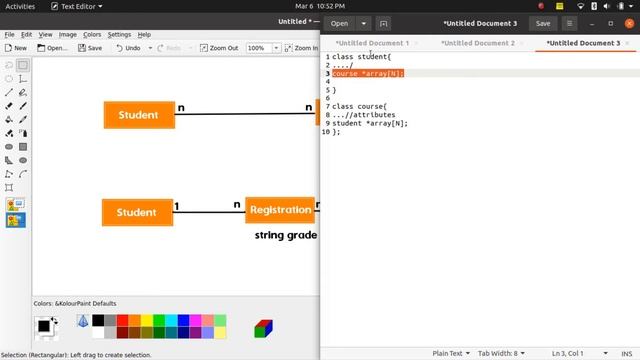Image resolution: width=640 pixels, height=360 pixels.
Task: Switch to Untitled Document 1 tab
Action: tap(372, 43)
